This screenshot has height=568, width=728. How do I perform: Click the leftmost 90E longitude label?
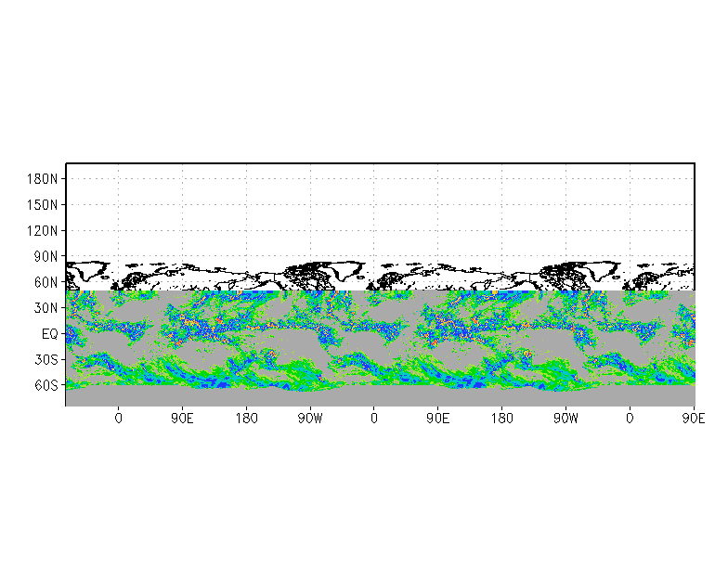click(x=182, y=419)
